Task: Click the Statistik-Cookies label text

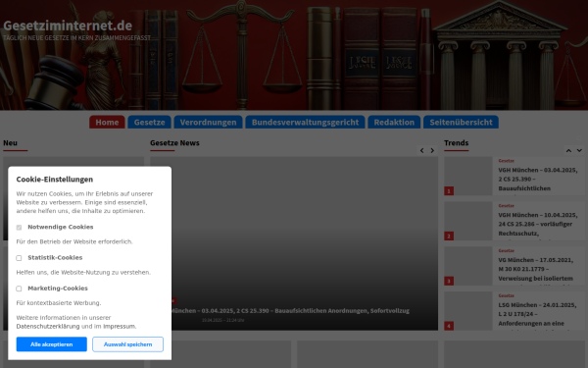Action: [x=55, y=257]
